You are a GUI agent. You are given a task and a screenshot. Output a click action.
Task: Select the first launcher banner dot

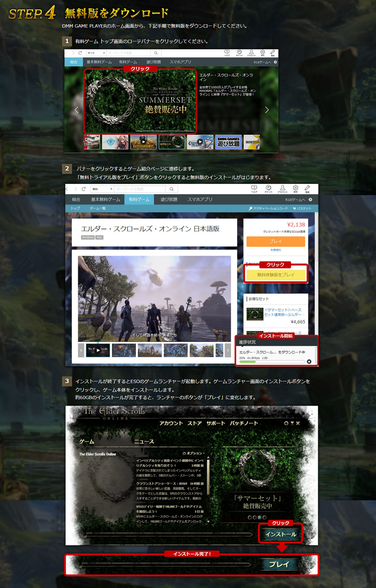(x=250, y=517)
